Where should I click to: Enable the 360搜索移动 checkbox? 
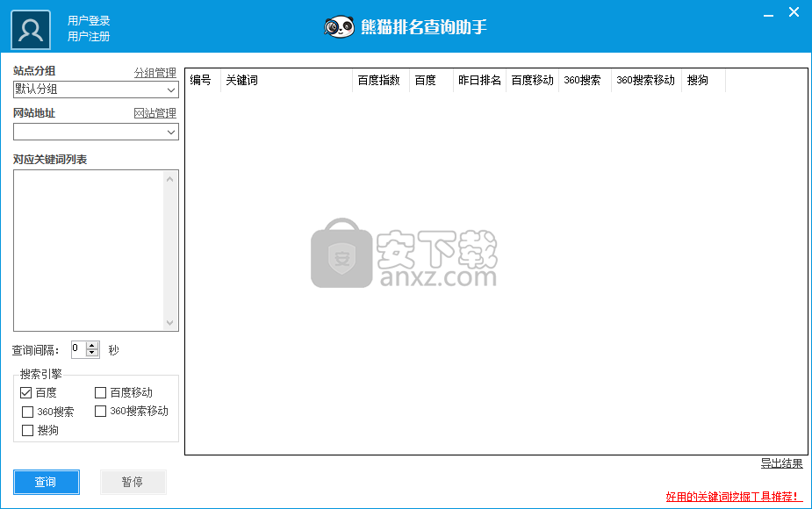click(x=100, y=411)
